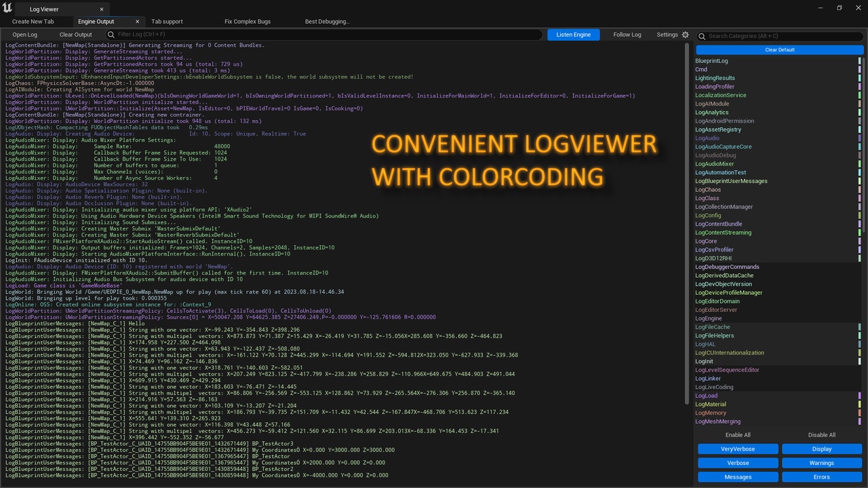Click the Clear Default button

pos(780,49)
